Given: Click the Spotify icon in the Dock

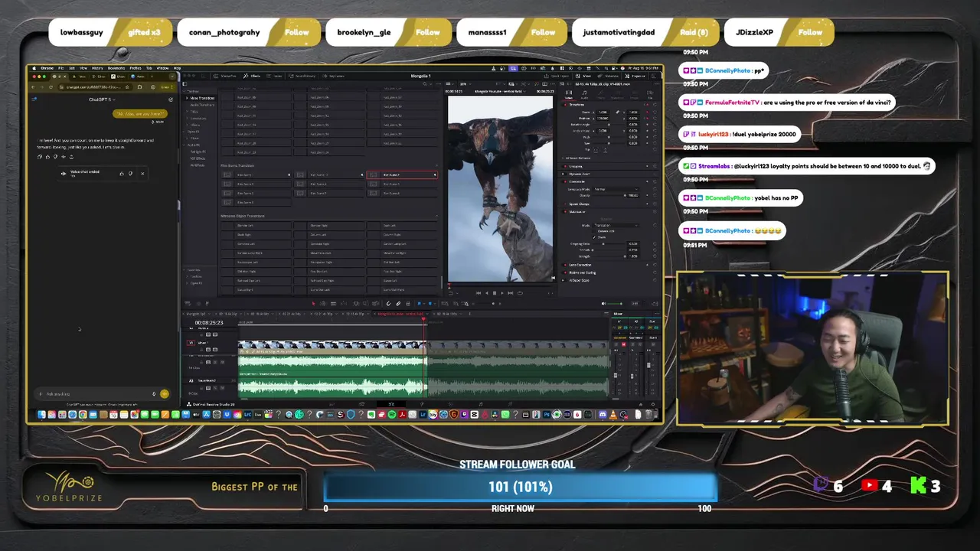Looking at the screenshot, I should 392,414.
